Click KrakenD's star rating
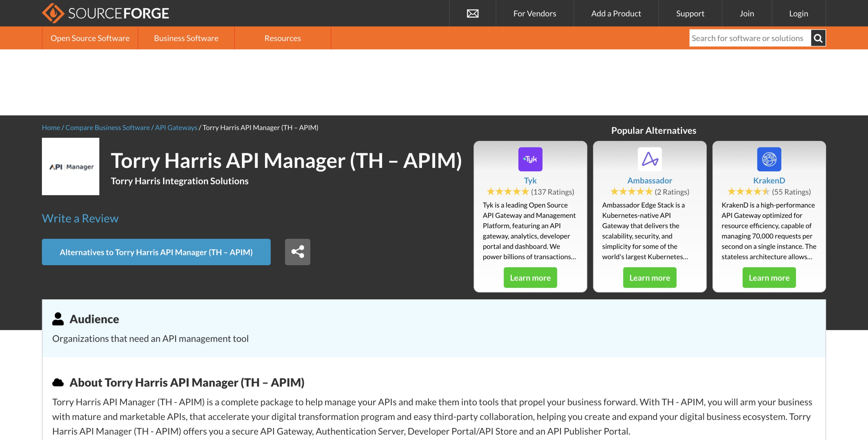 (x=748, y=191)
